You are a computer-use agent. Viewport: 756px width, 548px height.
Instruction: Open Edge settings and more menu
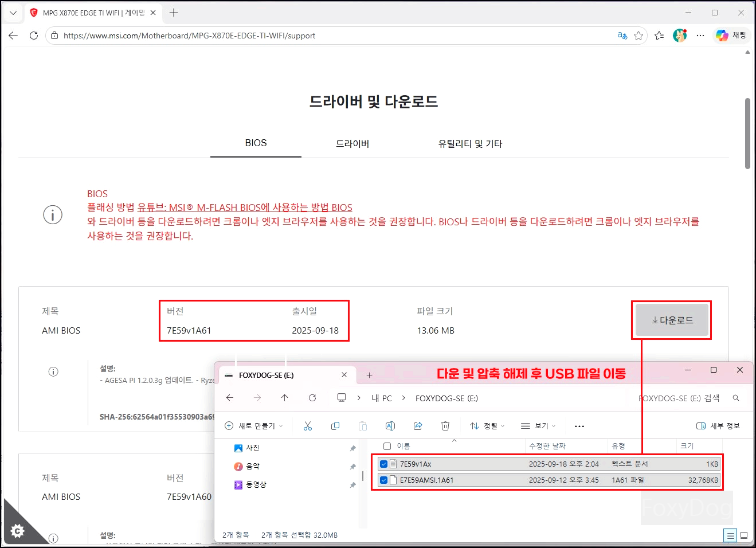[x=700, y=36]
